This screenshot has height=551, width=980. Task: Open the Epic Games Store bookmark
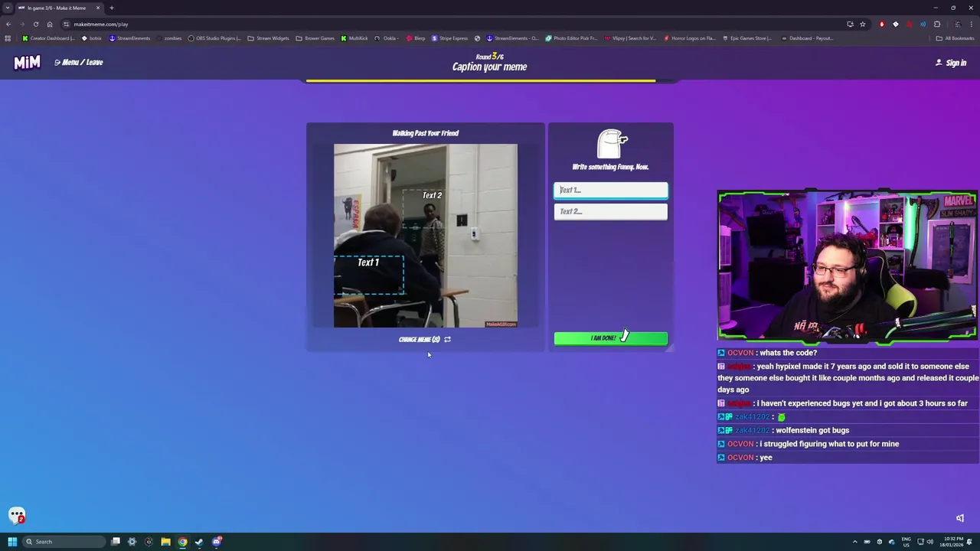click(748, 38)
